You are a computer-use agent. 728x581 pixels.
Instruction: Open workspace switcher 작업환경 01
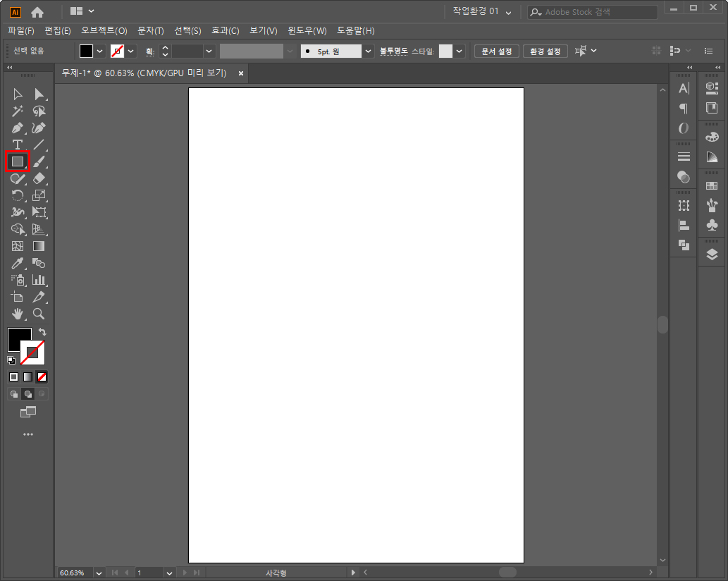[482, 11]
